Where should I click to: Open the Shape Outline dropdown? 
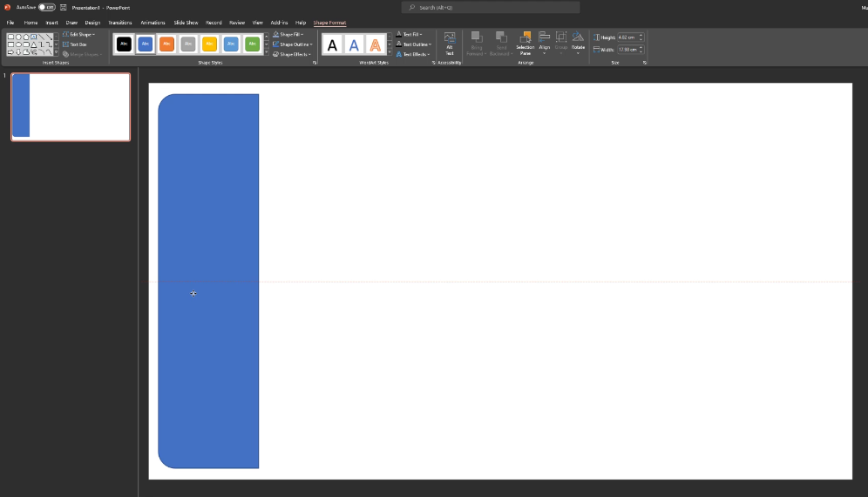pos(292,44)
